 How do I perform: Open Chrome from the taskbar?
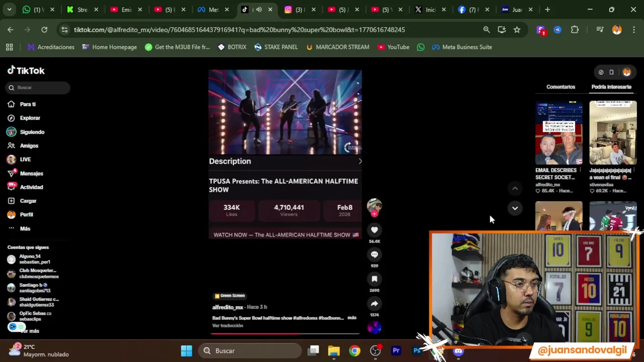tap(355, 350)
